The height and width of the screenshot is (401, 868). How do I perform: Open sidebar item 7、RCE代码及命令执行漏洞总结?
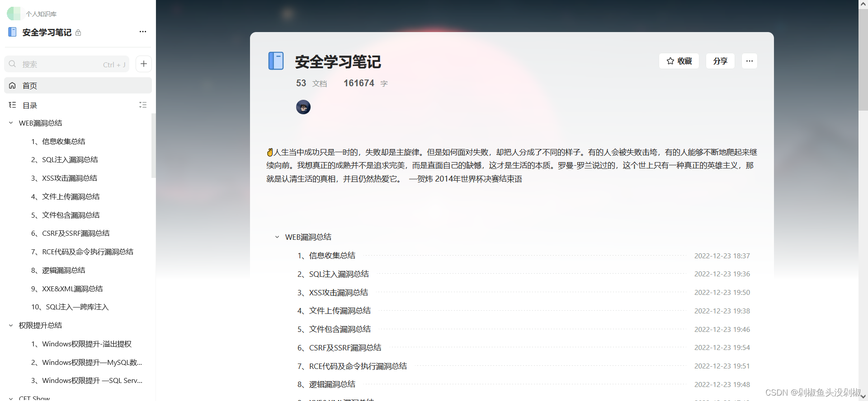(82, 252)
